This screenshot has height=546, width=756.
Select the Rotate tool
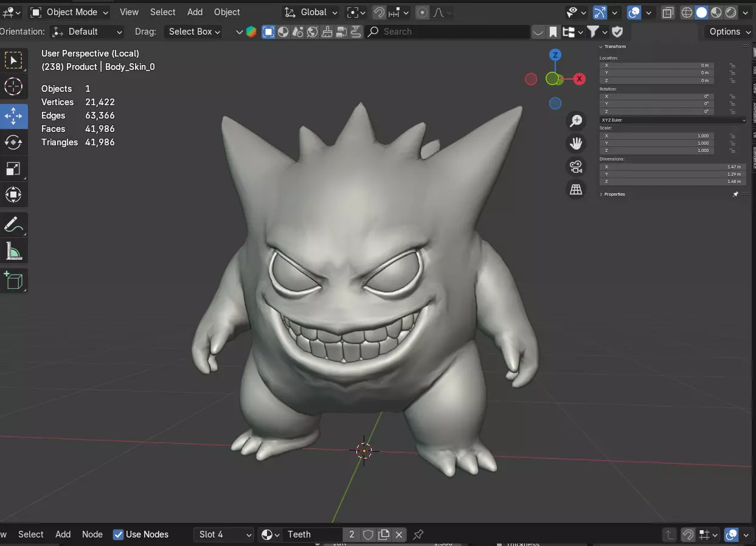[x=13, y=142]
